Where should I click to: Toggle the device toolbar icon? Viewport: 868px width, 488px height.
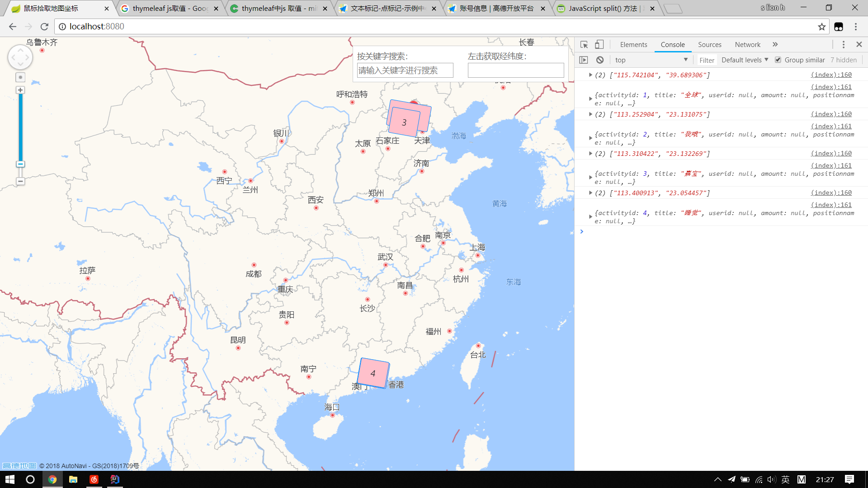pyautogui.click(x=599, y=44)
